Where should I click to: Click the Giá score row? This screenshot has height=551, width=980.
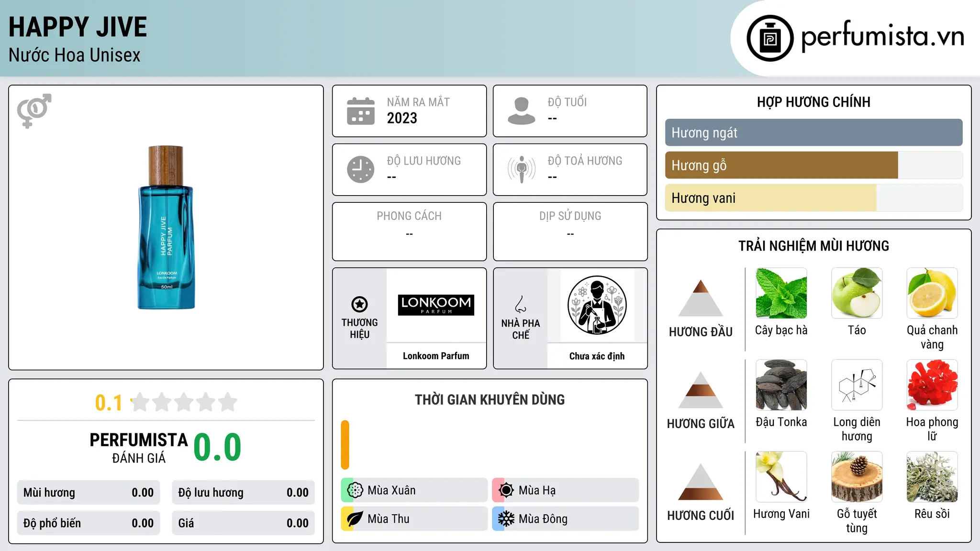pos(243,523)
